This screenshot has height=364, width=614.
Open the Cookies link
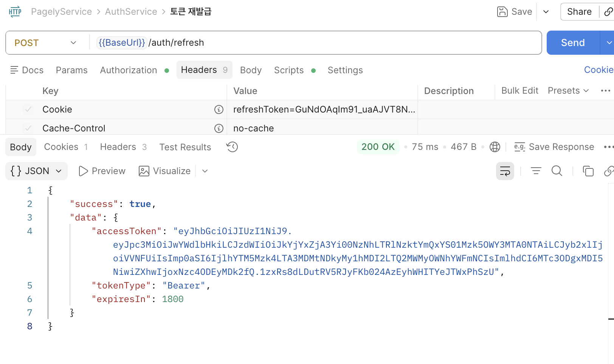click(x=599, y=70)
